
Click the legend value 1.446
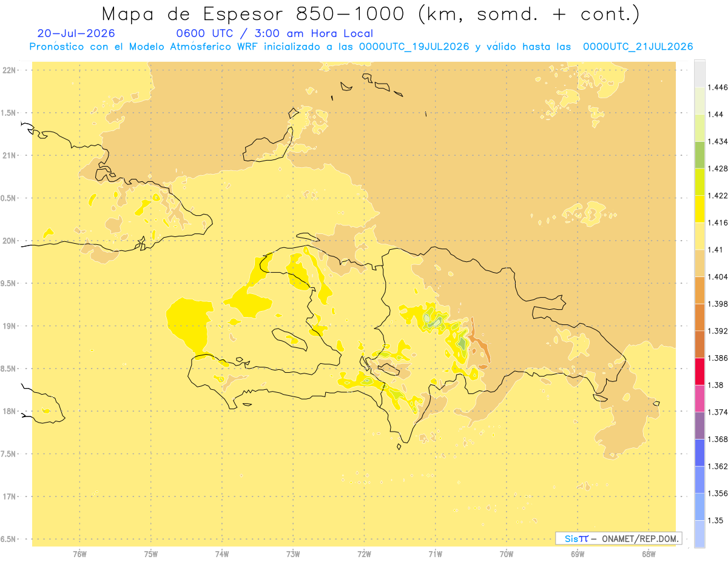[x=718, y=87]
